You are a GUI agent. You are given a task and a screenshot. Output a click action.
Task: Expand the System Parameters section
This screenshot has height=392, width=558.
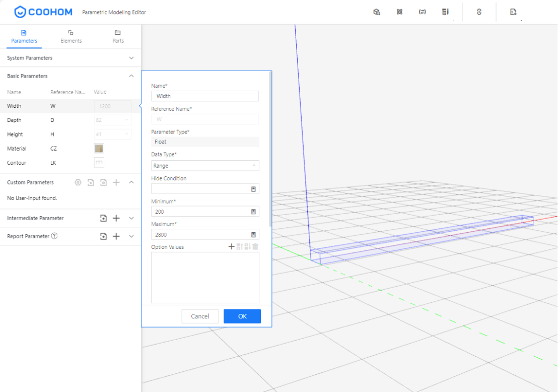[x=131, y=58]
